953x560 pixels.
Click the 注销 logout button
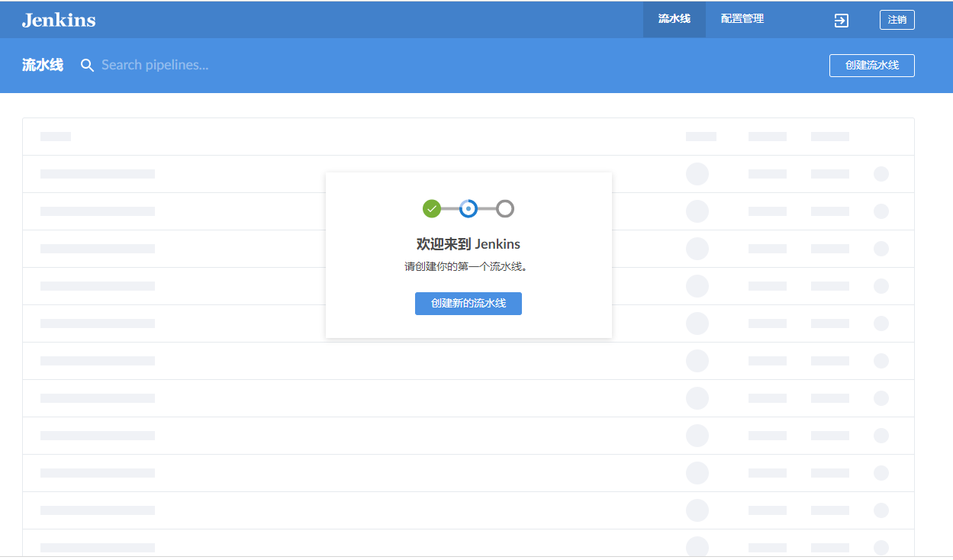[x=897, y=20]
